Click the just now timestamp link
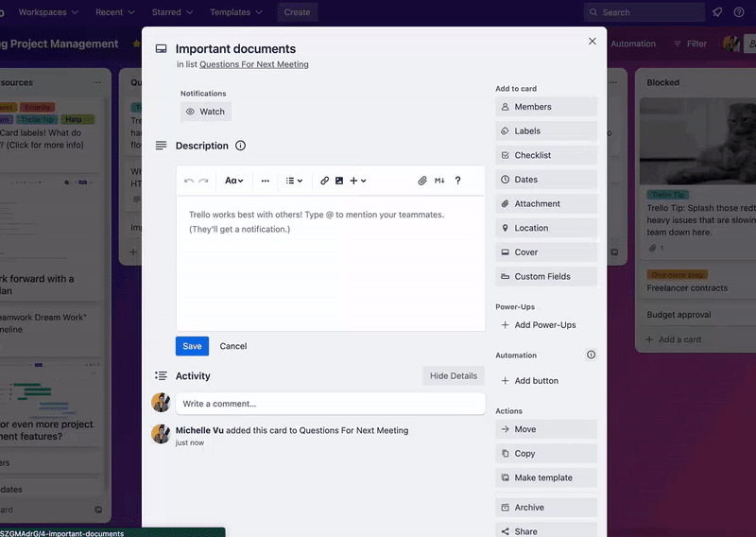 pos(190,442)
